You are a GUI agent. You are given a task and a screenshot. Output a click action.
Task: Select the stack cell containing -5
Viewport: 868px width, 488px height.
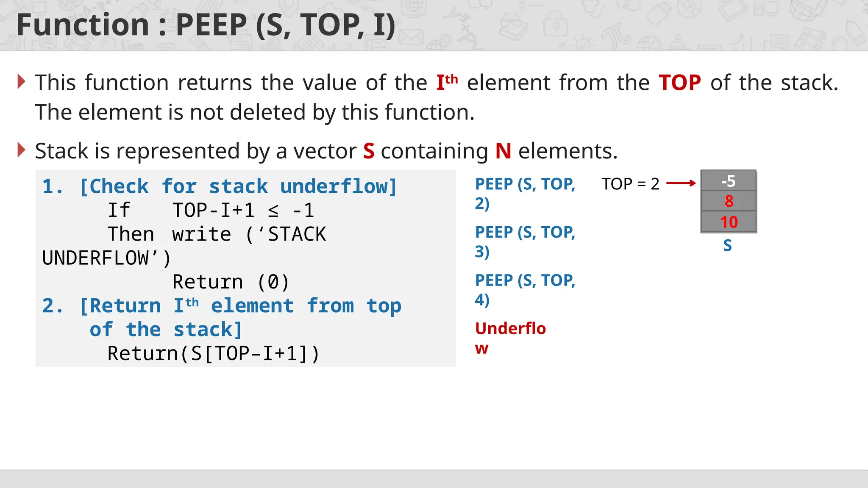[x=728, y=181]
